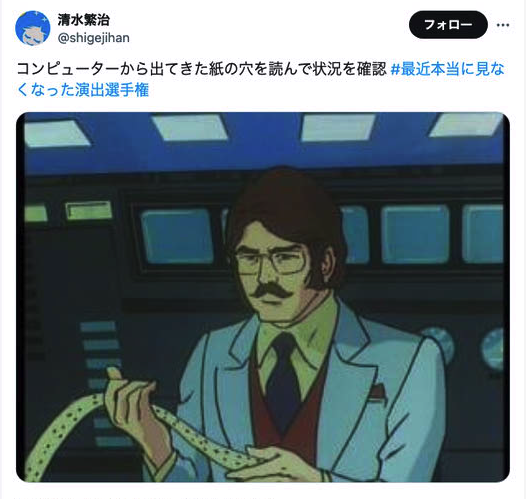
Task: Click hashtag continuation くなった演出選手権
Action: 83,90
